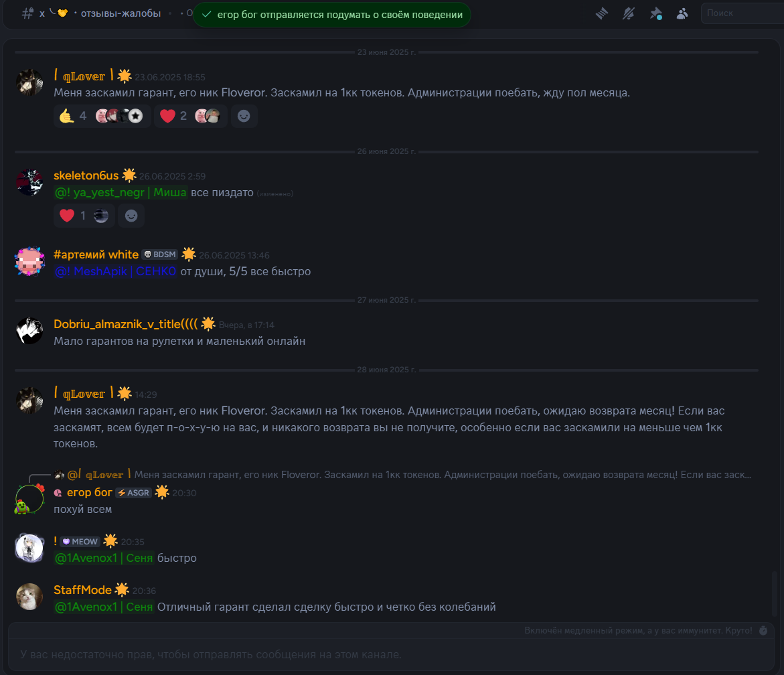Open the ya_yest_negr | Миша mention
The height and width of the screenshot is (675, 784).
pyautogui.click(x=121, y=192)
